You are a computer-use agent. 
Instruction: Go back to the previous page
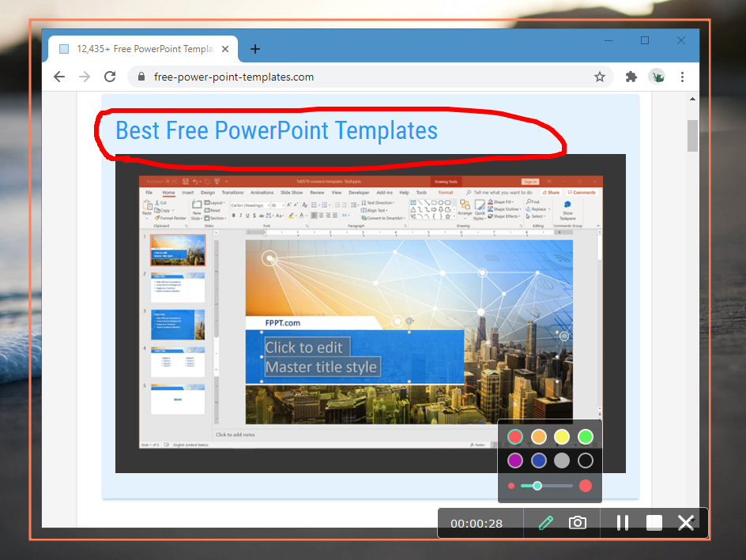tap(58, 77)
